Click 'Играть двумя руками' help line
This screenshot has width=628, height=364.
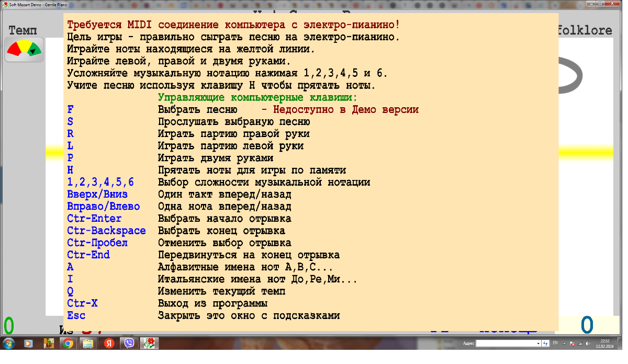point(216,158)
